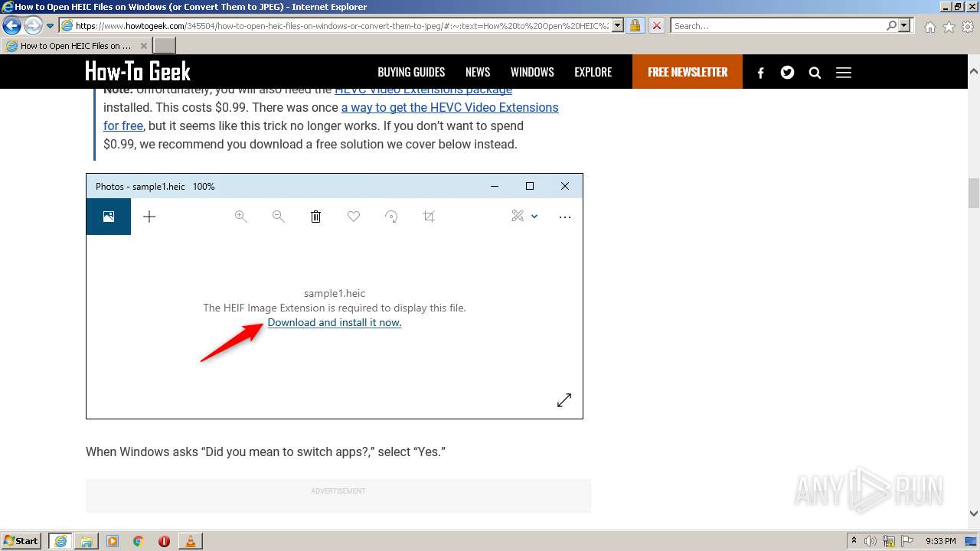The image size is (980, 551).
Task: Show hidden system tray icons
Action: click(854, 540)
